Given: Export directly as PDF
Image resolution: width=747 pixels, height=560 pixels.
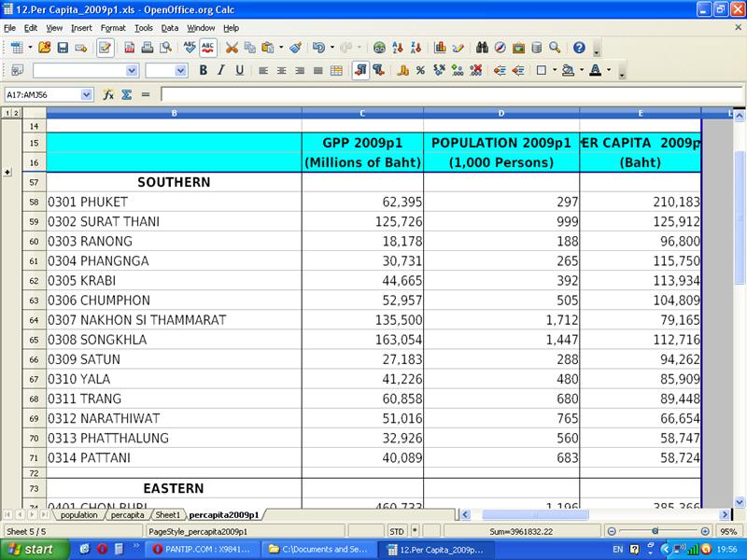Looking at the screenshot, I should [x=129, y=48].
